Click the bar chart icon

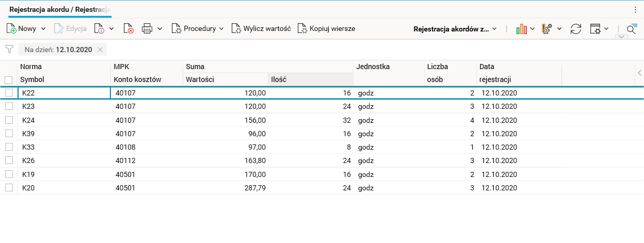point(522,29)
